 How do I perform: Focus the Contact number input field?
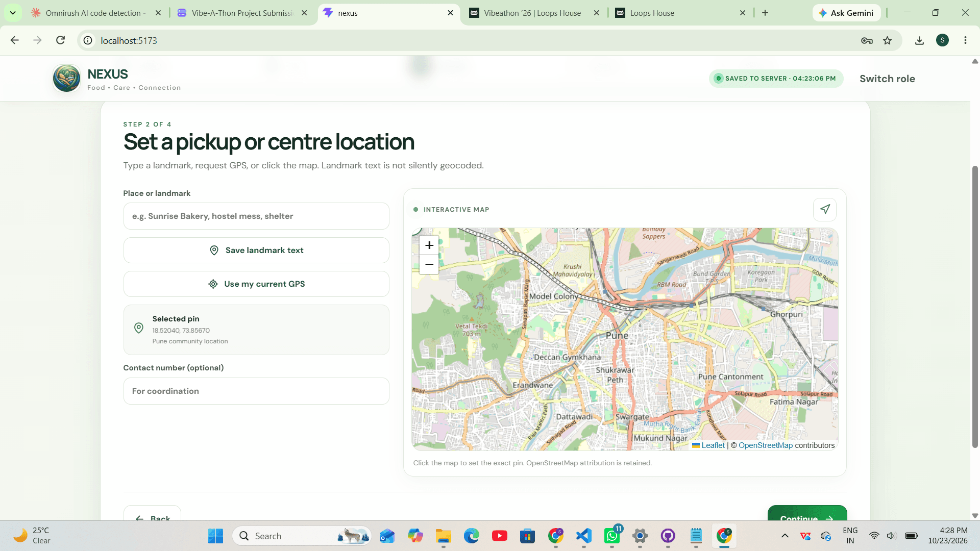click(256, 391)
